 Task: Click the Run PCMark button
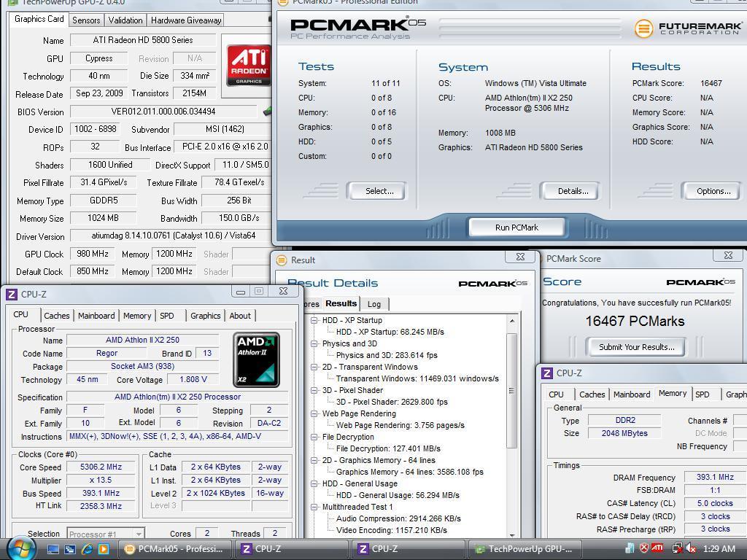tap(517, 227)
